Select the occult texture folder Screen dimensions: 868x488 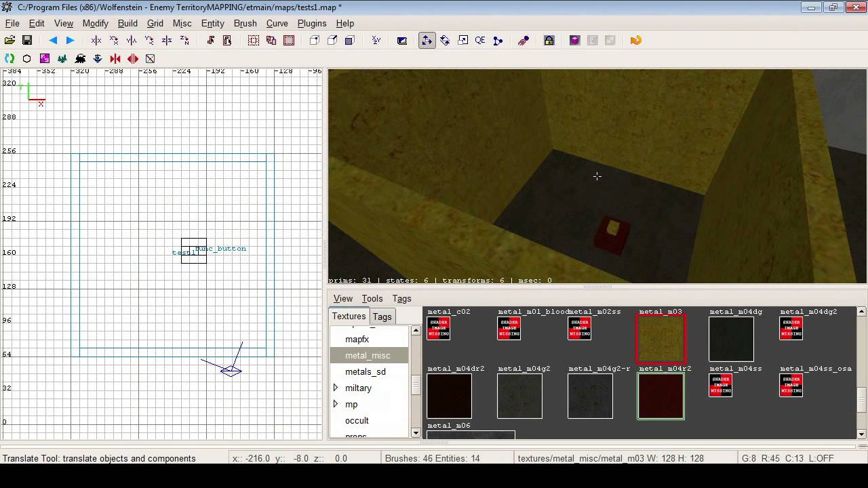tap(370, 420)
